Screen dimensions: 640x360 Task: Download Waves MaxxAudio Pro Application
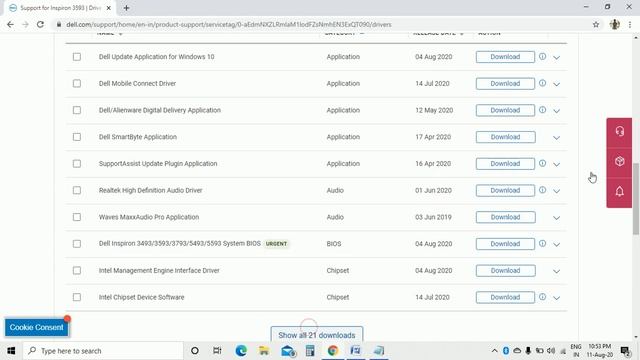pyautogui.click(x=505, y=217)
